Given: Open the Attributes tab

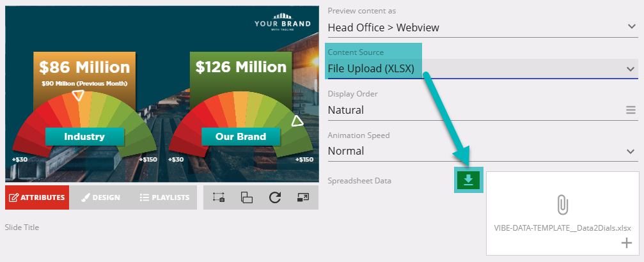Looking at the screenshot, I should (37, 197).
